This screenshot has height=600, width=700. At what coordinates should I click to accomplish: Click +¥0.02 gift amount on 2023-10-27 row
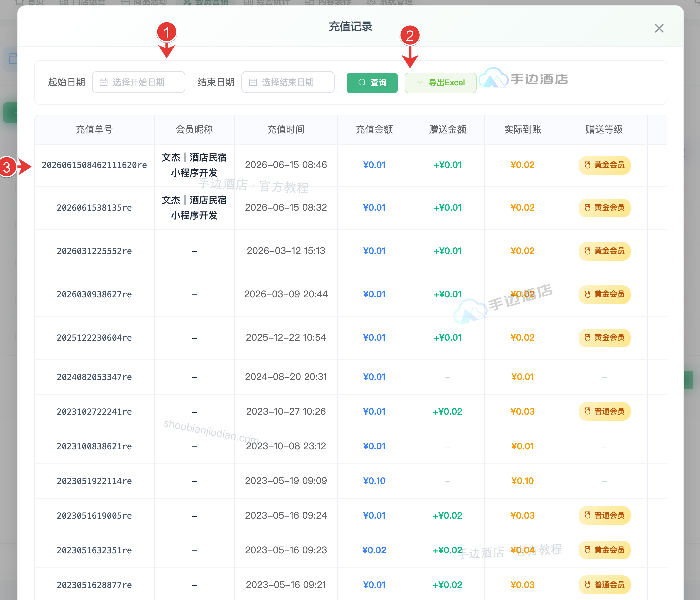(x=448, y=411)
